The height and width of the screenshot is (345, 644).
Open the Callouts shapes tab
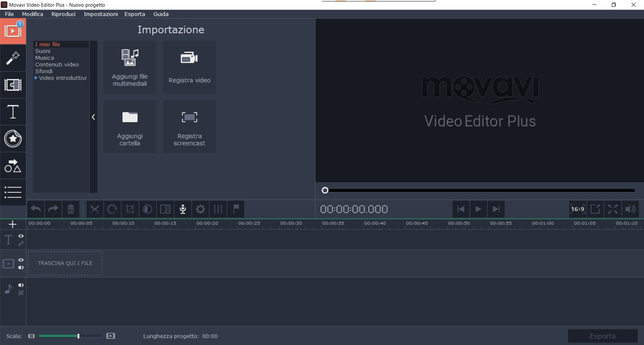coord(13,166)
